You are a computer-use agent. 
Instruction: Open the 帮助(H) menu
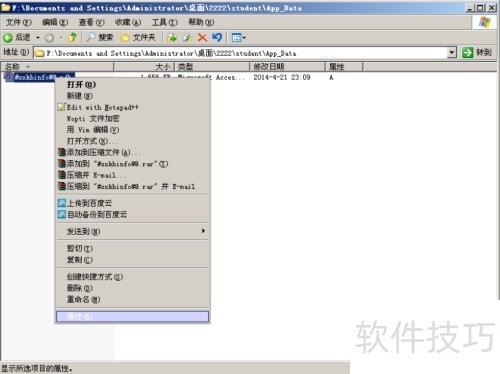[201, 22]
